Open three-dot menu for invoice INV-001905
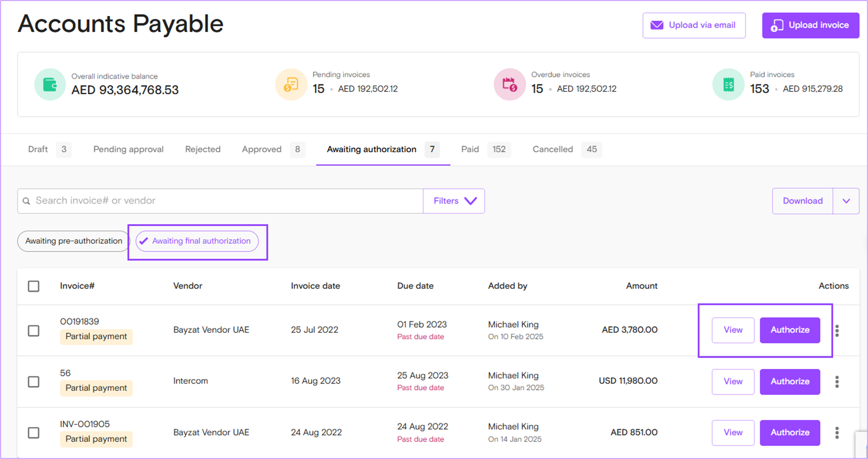The height and width of the screenshot is (459, 868). point(837,433)
